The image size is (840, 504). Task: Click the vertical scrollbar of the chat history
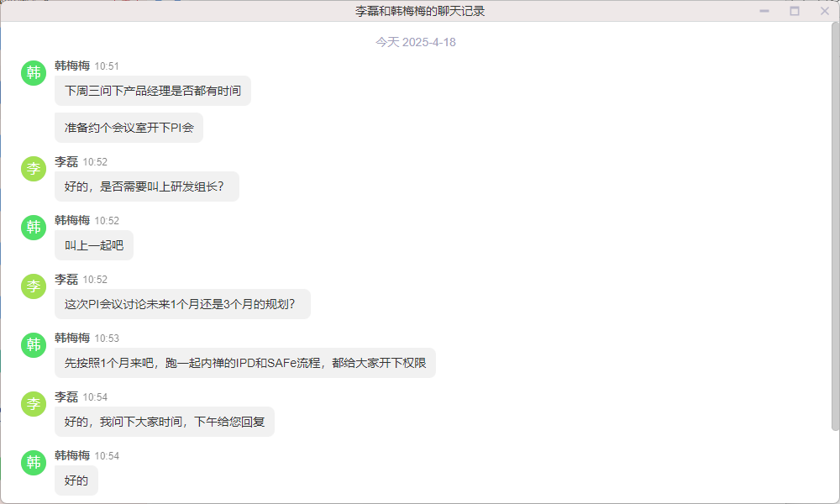(x=835, y=226)
